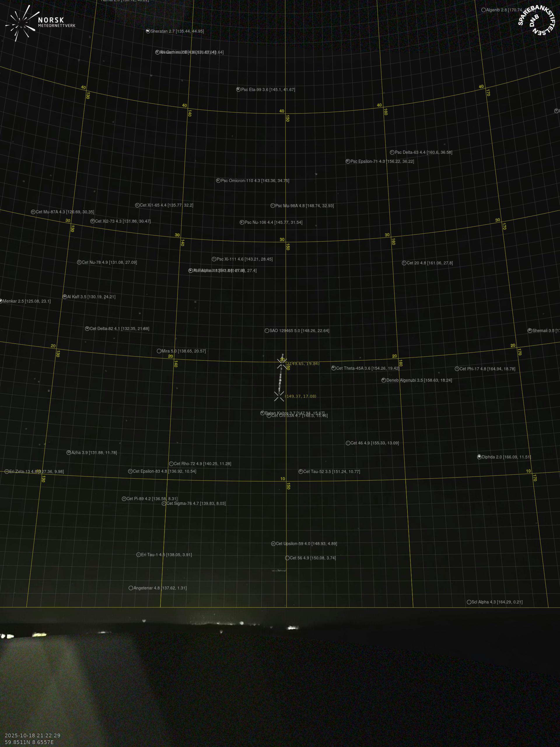Click the Azha star marker circle
The height and width of the screenshot is (747, 560).
69,453
